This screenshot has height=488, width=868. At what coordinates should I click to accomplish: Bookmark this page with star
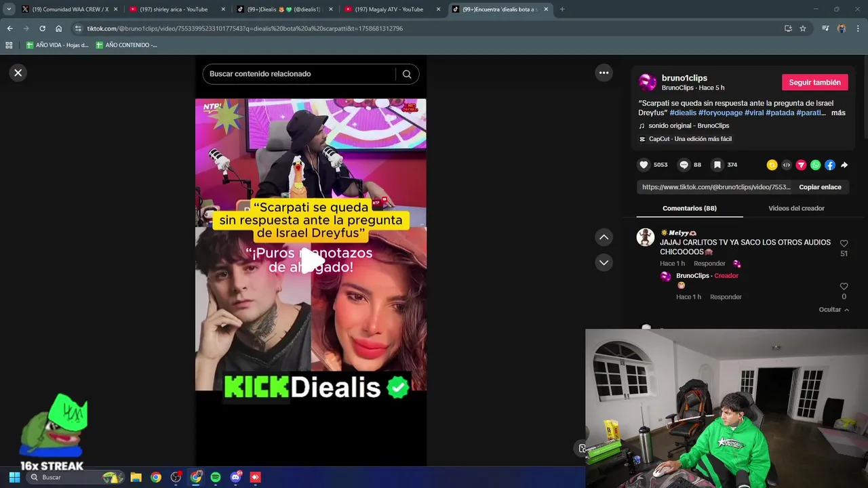point(803,28)
